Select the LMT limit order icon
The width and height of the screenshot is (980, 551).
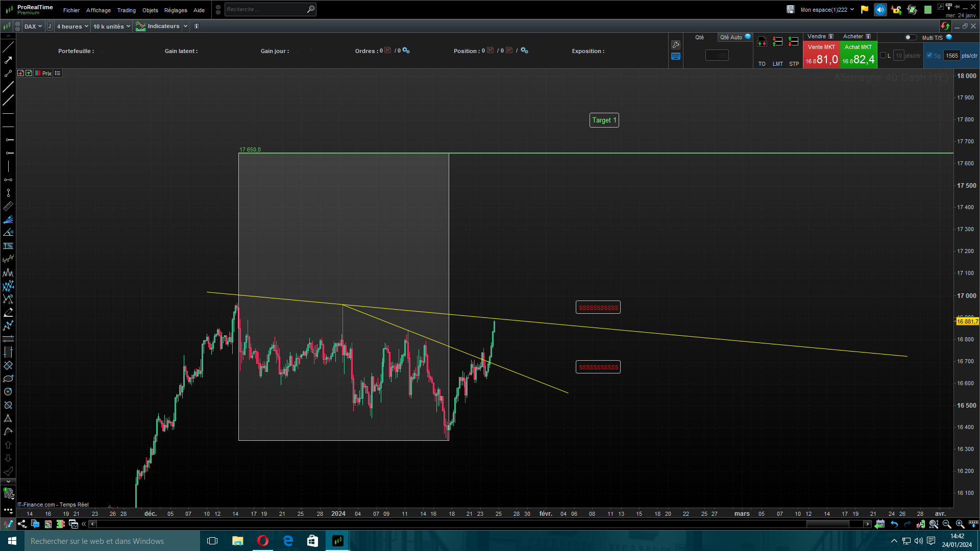point(777,42)
